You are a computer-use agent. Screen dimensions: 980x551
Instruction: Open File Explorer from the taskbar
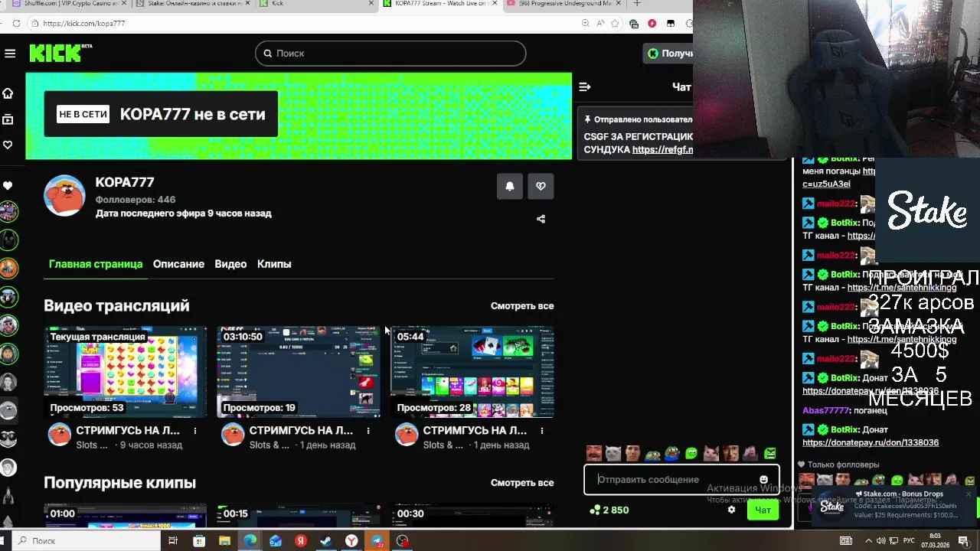224,541
